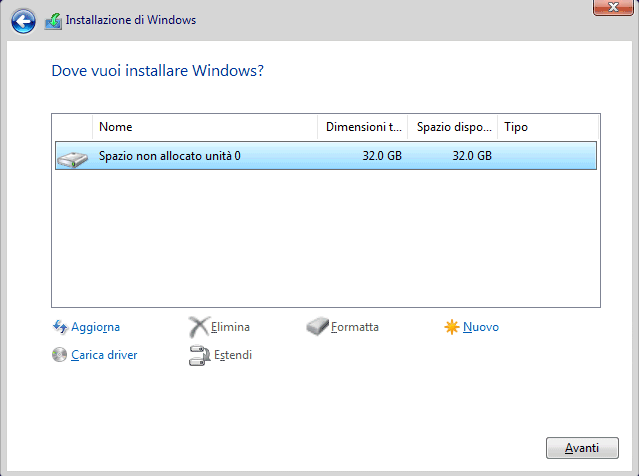Click the Elimina link
The height and width of the screenshot is (476, 639).
pos(230,327)
